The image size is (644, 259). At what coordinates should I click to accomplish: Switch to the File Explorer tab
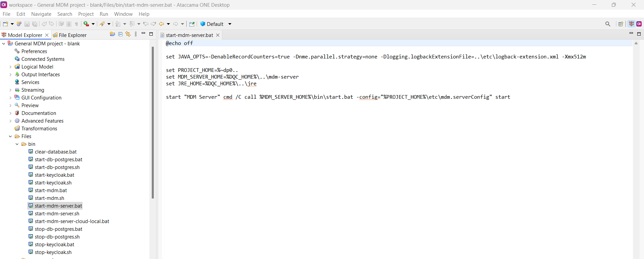tap(72, 35)
